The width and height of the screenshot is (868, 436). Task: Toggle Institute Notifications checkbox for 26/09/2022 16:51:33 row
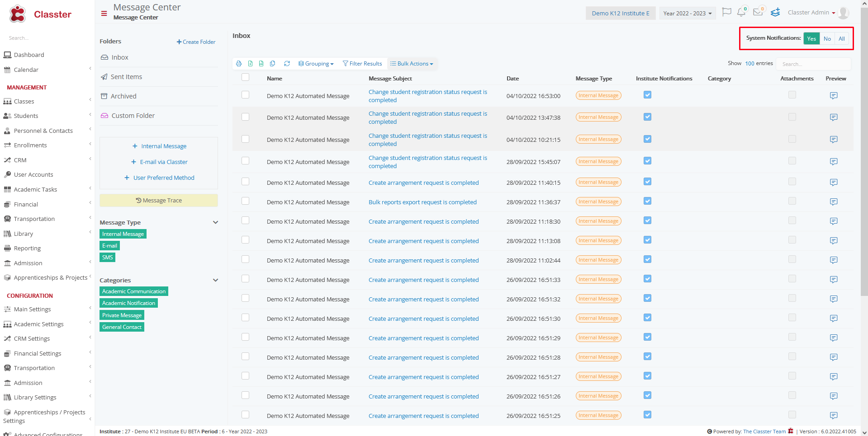(x=647, y=279)
